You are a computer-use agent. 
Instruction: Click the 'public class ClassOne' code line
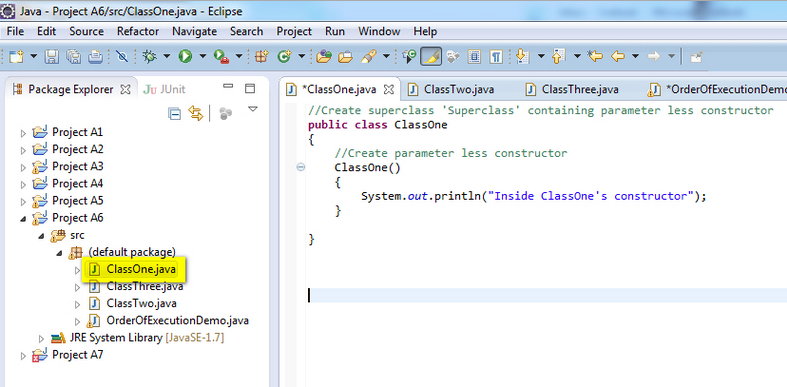pyautogui.click(x=377, y=124)
